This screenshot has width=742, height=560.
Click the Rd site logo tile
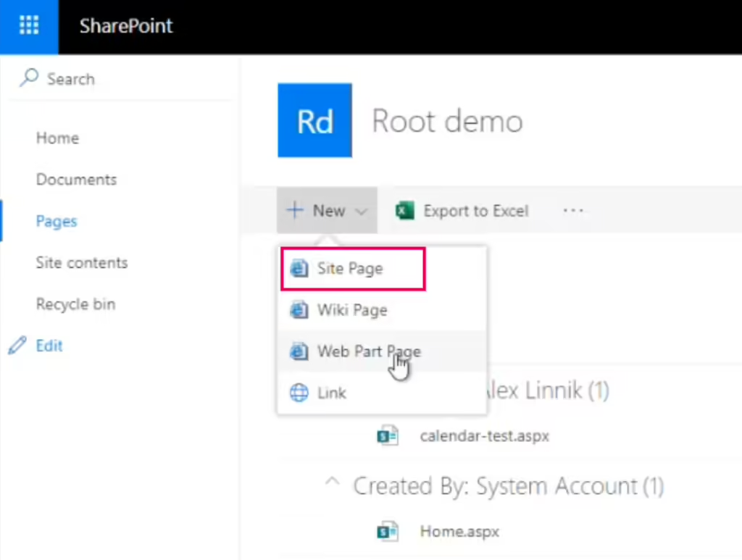click(x=314, y=120)
